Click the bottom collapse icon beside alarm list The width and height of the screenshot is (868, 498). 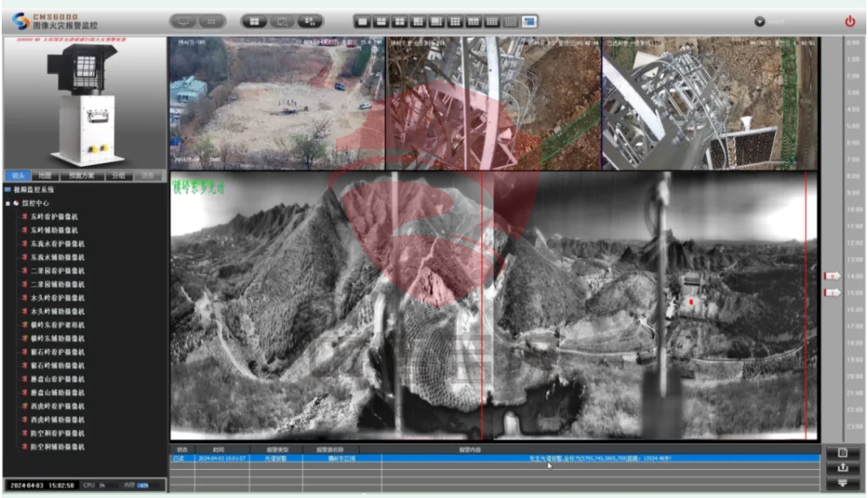click(x=842, y=483)
